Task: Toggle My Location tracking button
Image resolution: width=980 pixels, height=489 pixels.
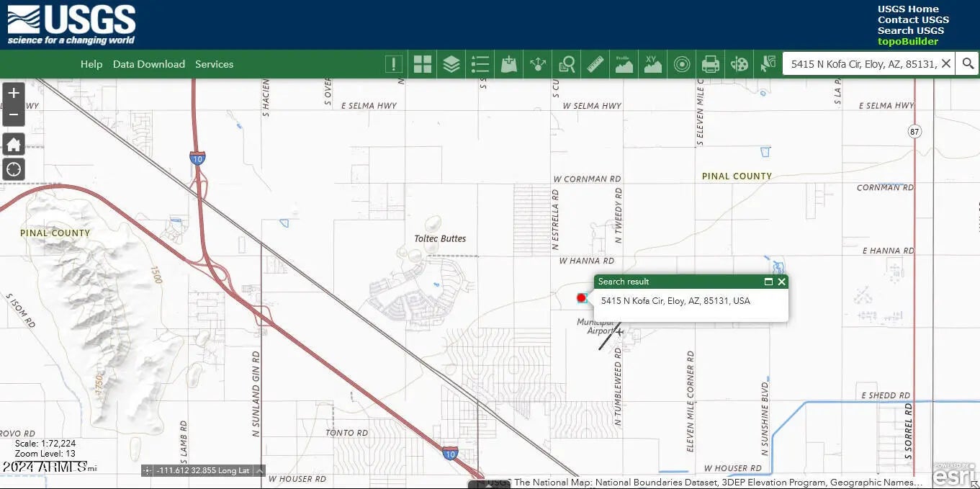Action: [14, 170]
